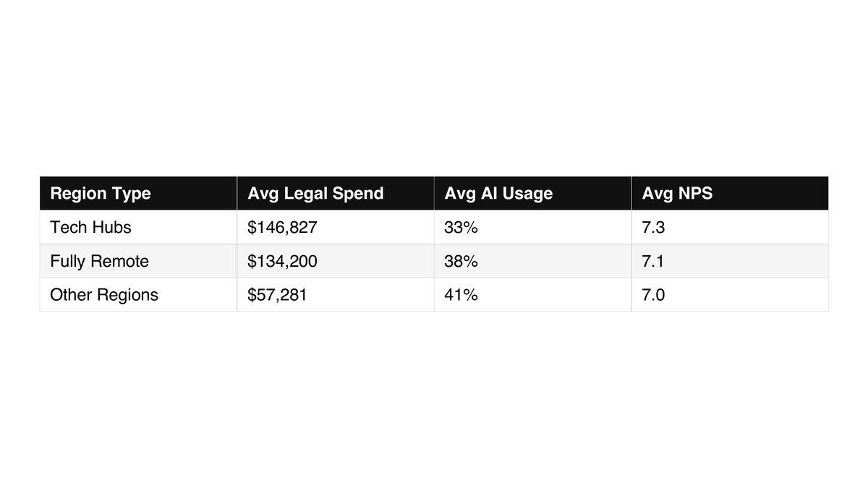Select the 7.1 NPS cell
The width and height of the screenshot is (868, 488).
pos(730,261)
